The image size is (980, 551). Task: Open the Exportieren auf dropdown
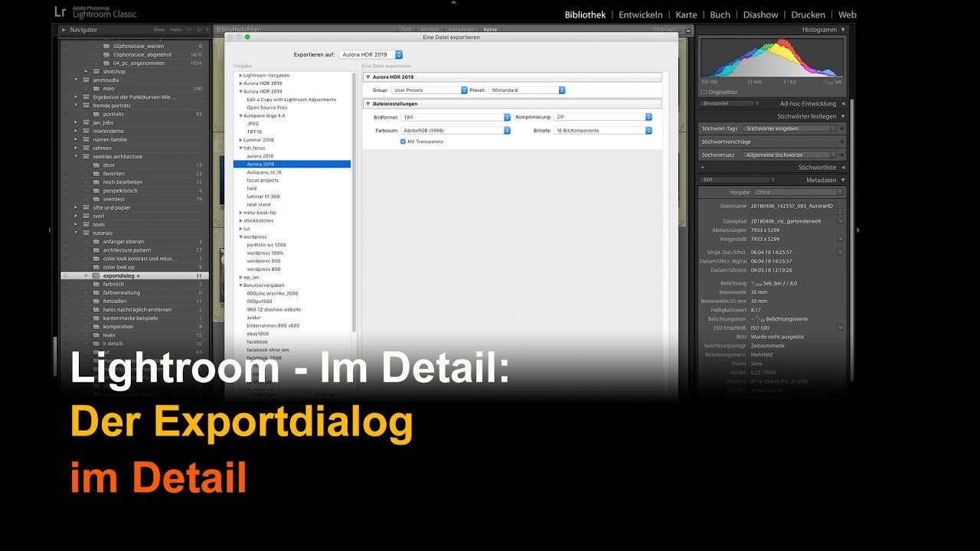tap(371, 55)
